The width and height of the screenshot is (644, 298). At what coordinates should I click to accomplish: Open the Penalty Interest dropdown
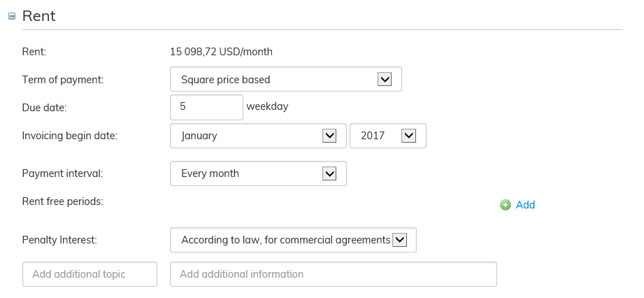tap(292, 240)
